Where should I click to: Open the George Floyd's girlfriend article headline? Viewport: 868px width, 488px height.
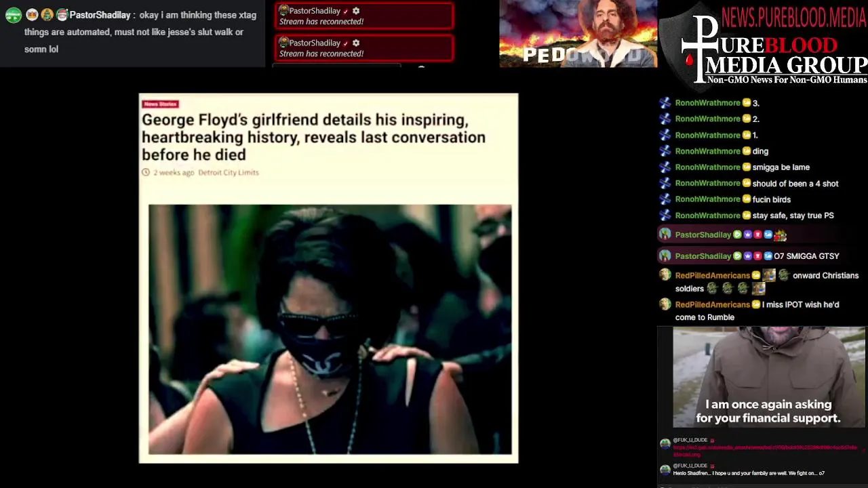[x=313, y=138]
